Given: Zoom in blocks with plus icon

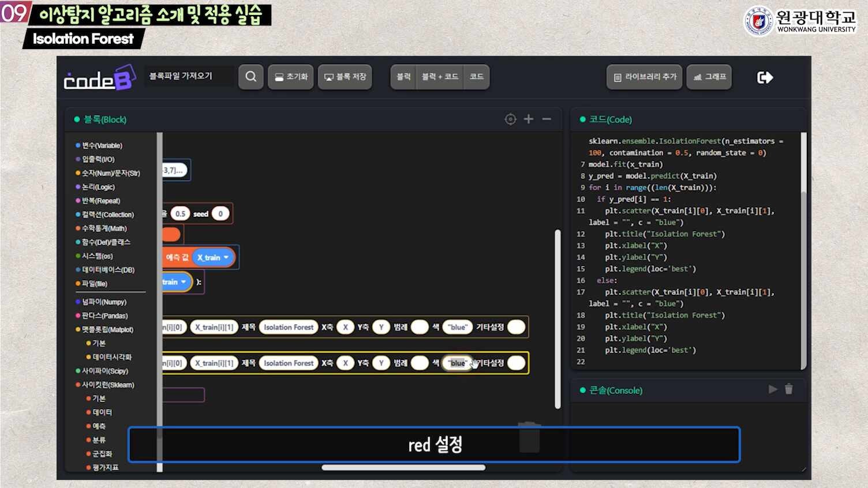Looking at the screenshot, I should point(528,119).
